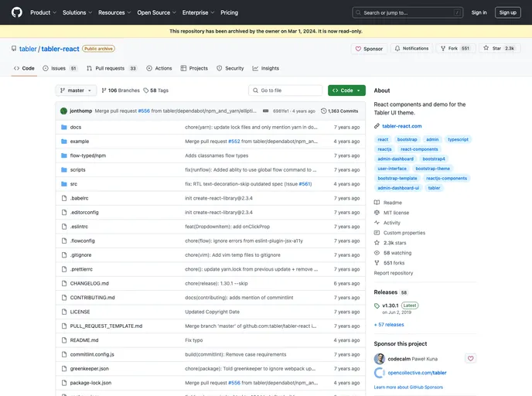Open 1,363 Commits history
The width and height of the screenshot is (532, 396).
coord(339,111)
